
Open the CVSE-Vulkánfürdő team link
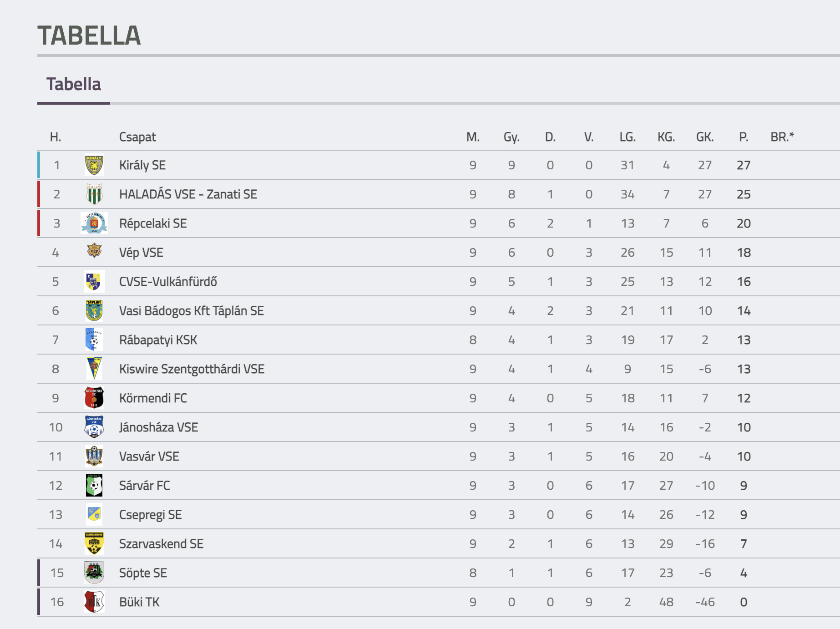168,282
